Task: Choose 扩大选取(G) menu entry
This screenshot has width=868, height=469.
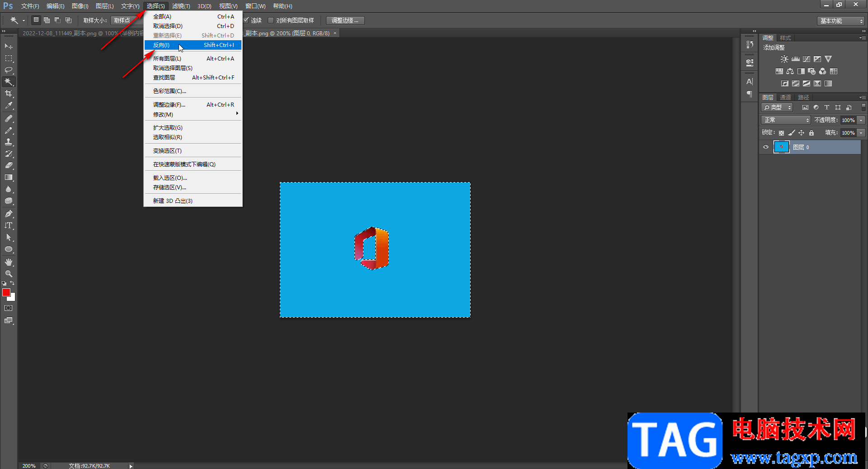Action: click(x=193, y=128)
